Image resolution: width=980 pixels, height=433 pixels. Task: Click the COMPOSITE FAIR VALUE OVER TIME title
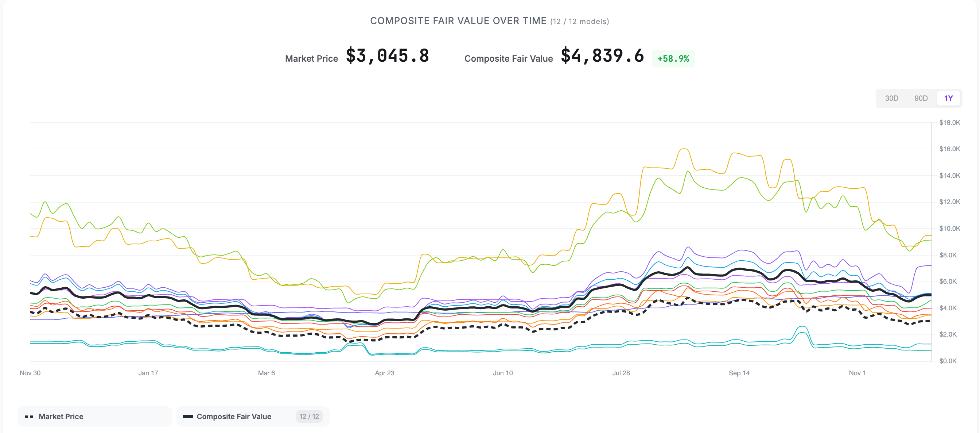(x=458, y=21)
